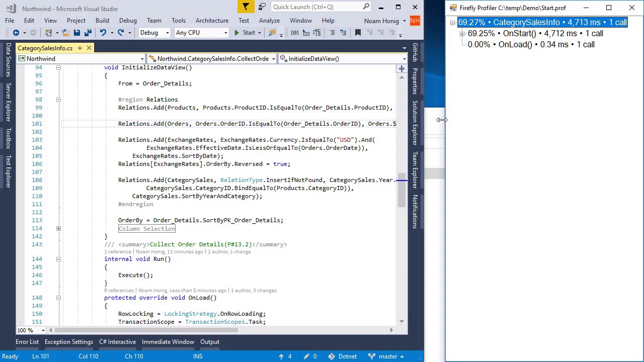
Task: Collapse CategorySalesInfo node in Firefly Profiler
Action: tap(452, 23)
